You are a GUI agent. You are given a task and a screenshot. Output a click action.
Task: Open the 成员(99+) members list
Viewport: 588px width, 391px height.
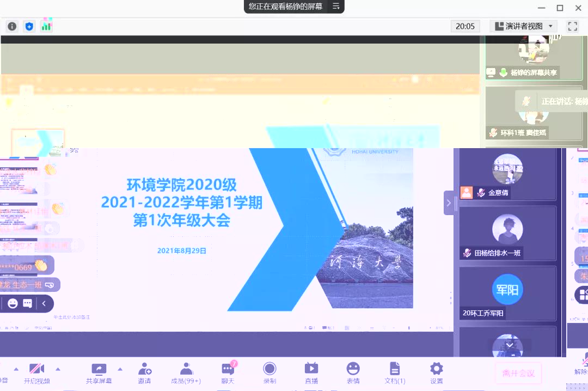click(x=186, y=373)
